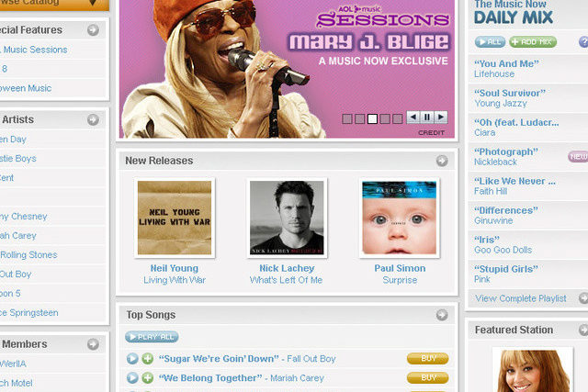The width and height of the screenshot is (588, 392).
Task: Open the Music Sessions feature link
Action: pyautogui.click(x=35, y=50)
